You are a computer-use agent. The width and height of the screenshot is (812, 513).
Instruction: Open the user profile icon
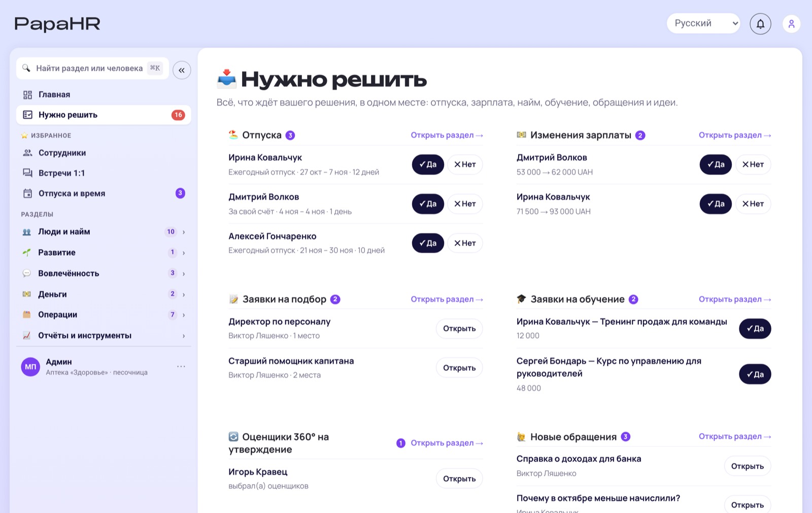(791, 24)
